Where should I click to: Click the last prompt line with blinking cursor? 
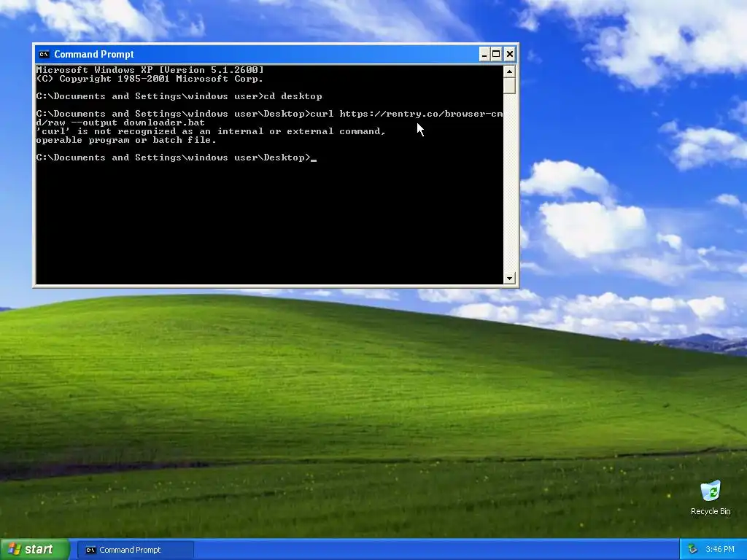pos(177,157)
